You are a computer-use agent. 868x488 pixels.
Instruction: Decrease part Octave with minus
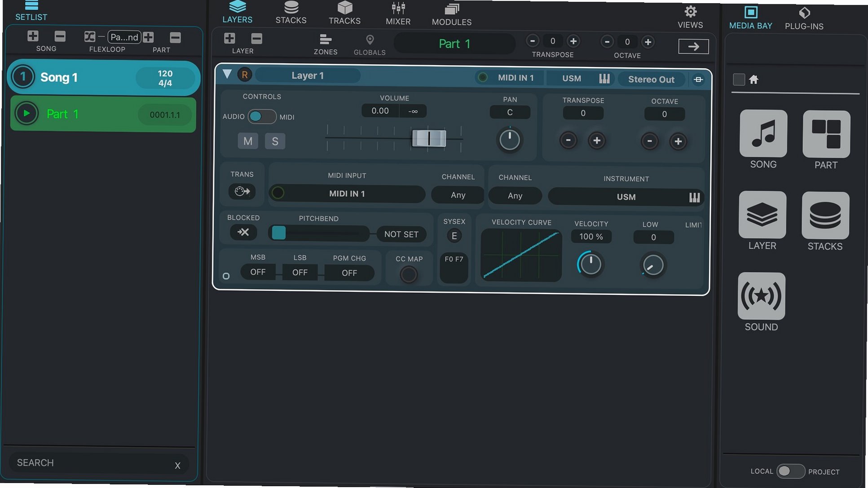pyautogui.click(x=607, y=42)
